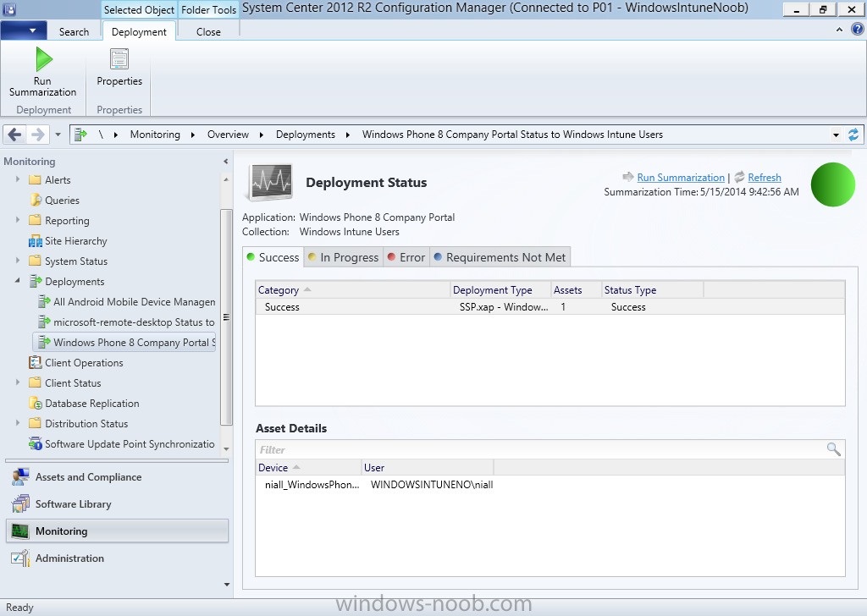
Task: Click the Refresh link
Action: pos(765,178)
